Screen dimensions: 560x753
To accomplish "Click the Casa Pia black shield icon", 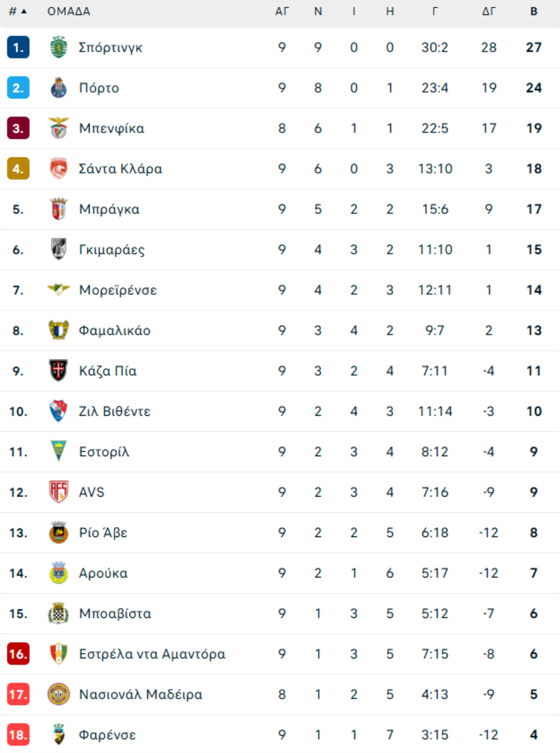I will [x=58, y=371].
